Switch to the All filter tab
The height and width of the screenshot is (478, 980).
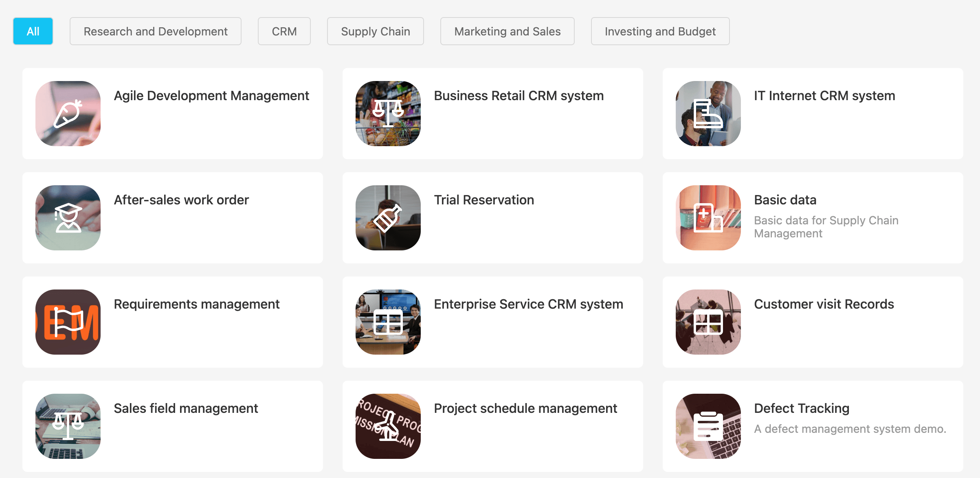click(33, 31)
